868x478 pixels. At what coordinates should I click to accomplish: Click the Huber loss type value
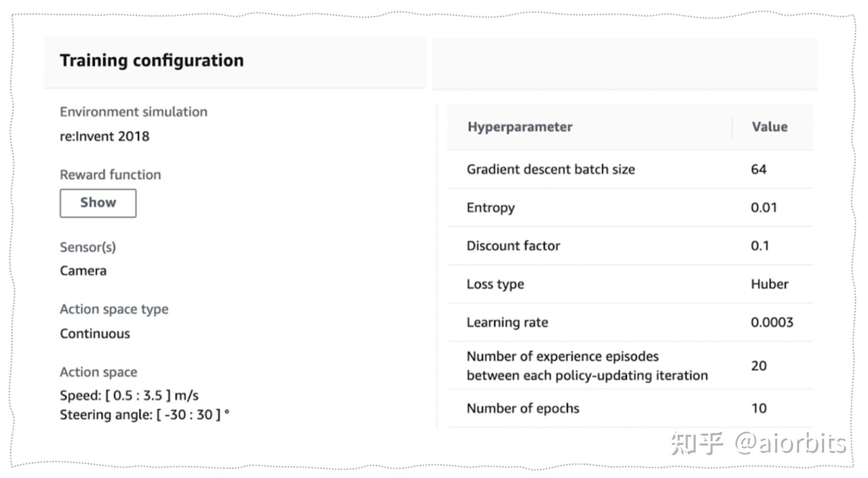[769, 284]
